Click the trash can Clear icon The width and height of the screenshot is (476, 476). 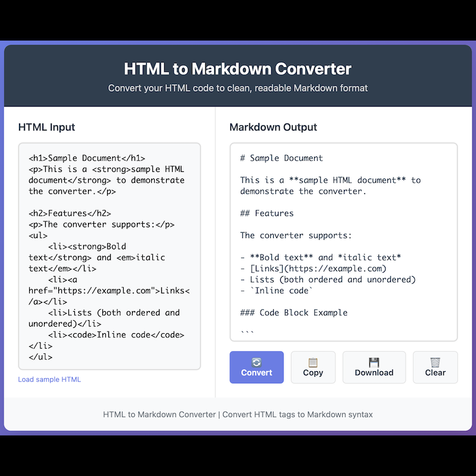(x=435, y=362)
